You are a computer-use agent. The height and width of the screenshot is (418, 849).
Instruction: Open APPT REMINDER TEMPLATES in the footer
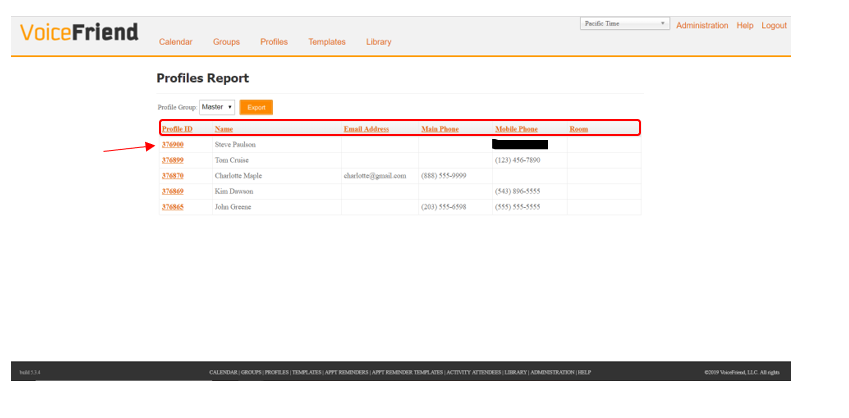[407, 373]
